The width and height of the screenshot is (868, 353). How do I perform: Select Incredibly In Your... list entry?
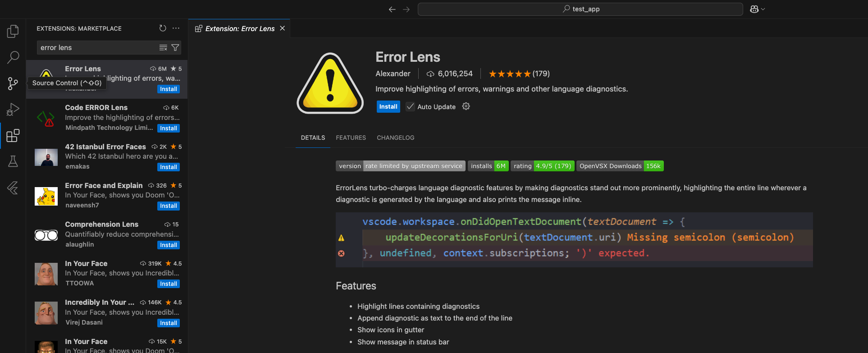107,313
